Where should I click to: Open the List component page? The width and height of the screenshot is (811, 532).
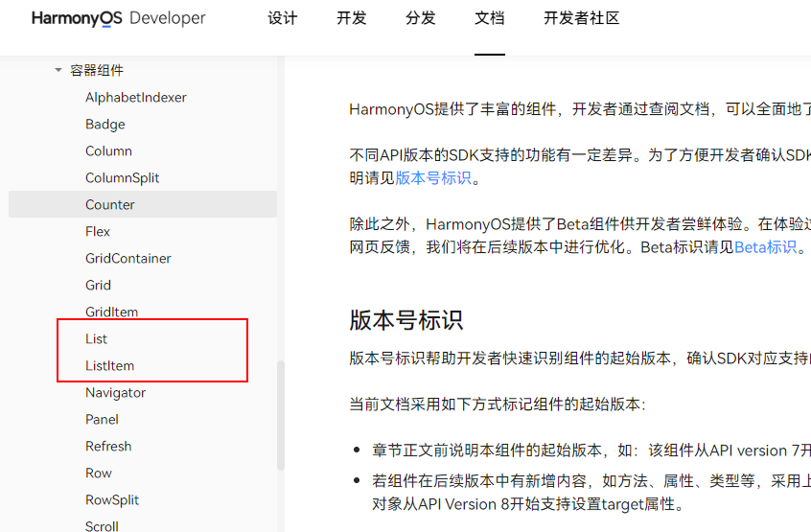point(96,338)
